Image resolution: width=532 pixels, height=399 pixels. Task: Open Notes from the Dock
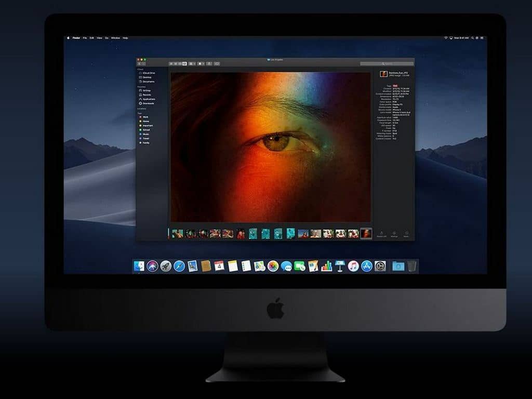[233, 267]
